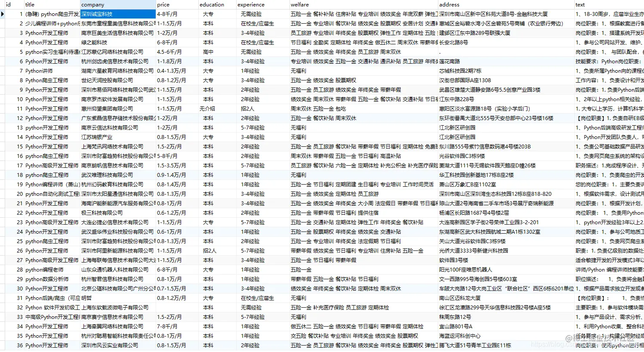
Task: Select the 'id' column header
Action: tap(14, 5)
